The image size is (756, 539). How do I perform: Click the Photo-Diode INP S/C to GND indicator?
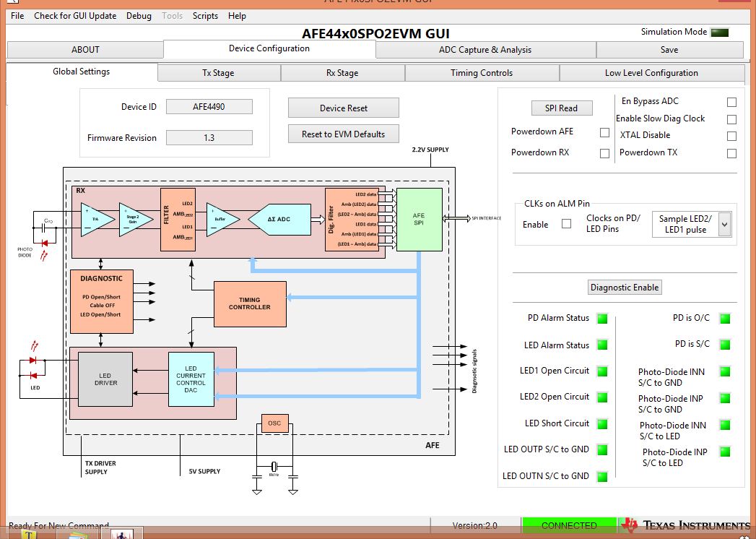pyautogui.click(x=725, y=398)
